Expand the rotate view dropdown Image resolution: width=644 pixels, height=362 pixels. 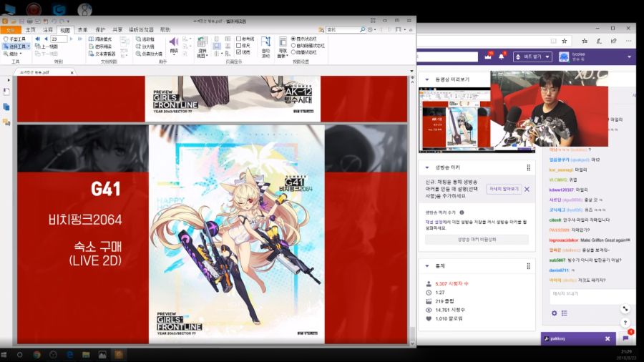pyautogui.click(x=207, y=55)
